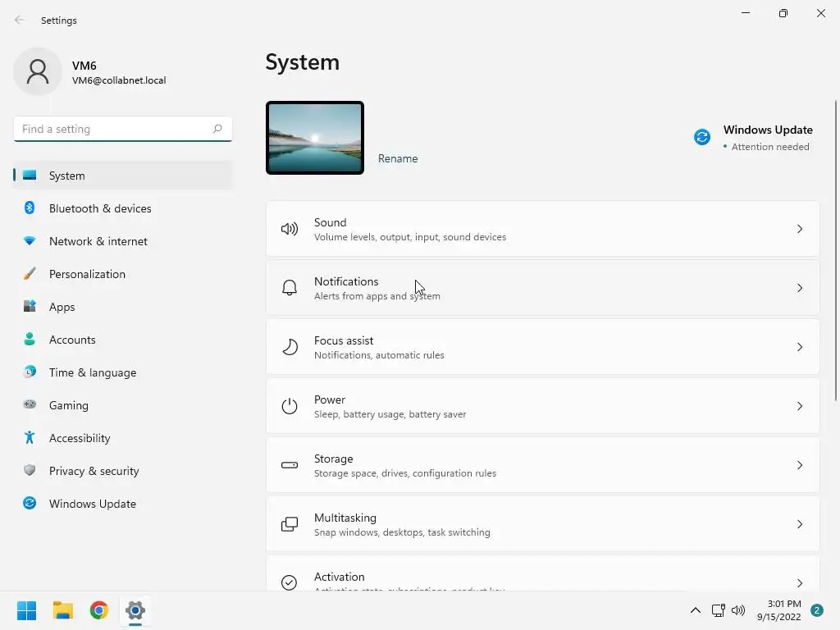The width and height of the screenshot is (840, 630).
Task: Click the Activation checkmark icon
Action: coord(290,582)
